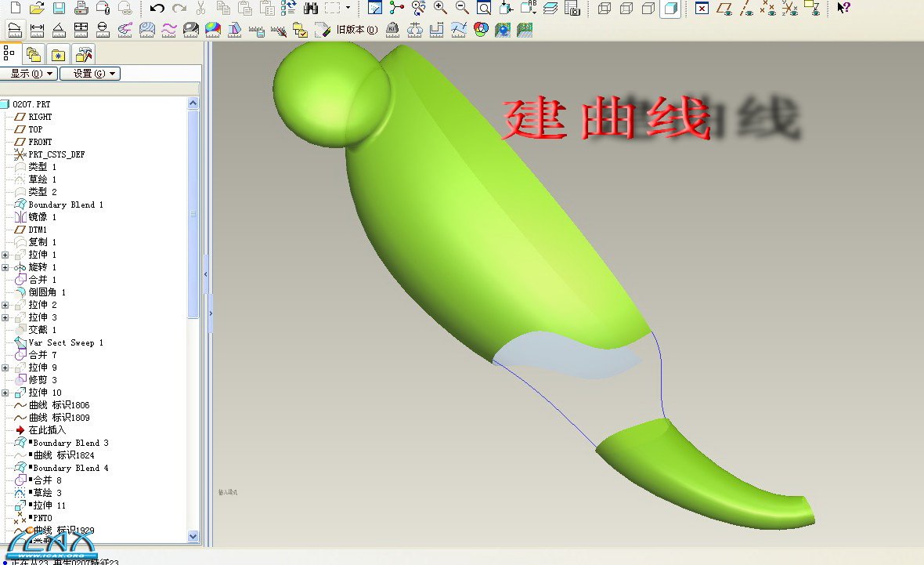The height and width of the screenshot is (565, 924).
Task: Expand the 旋转 1 feature node
Action: pos(5,267)
